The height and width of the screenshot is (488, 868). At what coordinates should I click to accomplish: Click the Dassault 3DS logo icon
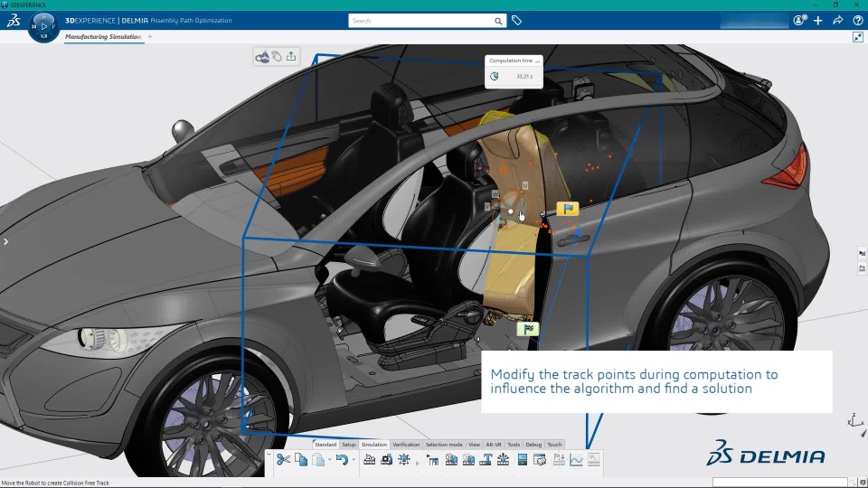tap(14, 21)
